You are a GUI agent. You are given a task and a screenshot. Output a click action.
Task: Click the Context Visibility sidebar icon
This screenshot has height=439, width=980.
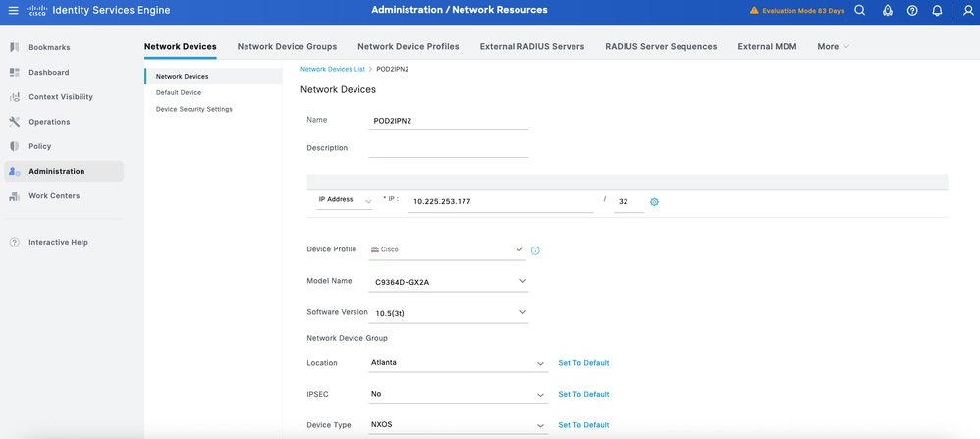click(x=15, y=97)
